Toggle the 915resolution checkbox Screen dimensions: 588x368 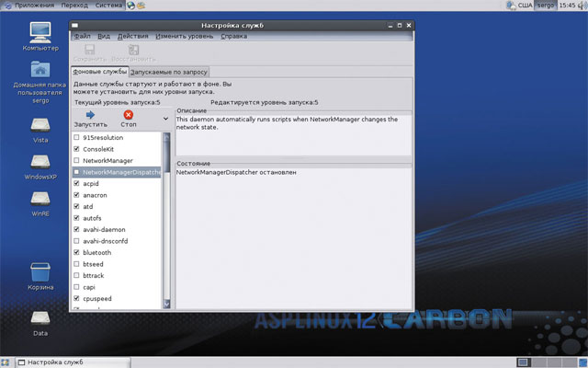pyautogui.click(x=76, y=137)
